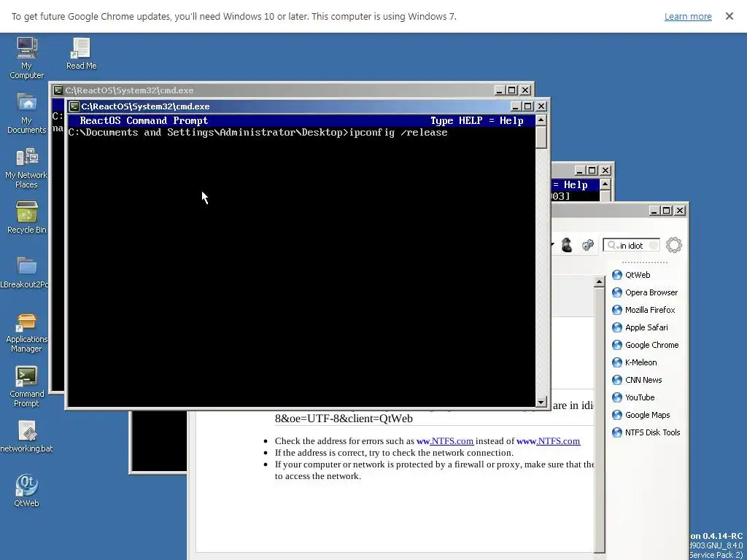The width and height of the screenshot is (747, 560).
Task: Click the loading spinner icon in QtWeb
Action: (x=673, y=245)
